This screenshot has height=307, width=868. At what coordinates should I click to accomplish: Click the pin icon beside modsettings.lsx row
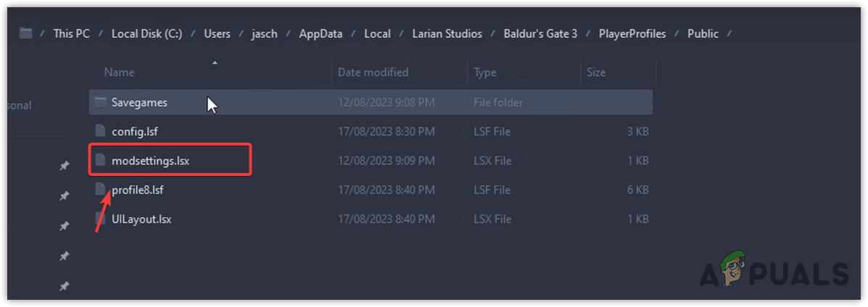click(64, 167)
